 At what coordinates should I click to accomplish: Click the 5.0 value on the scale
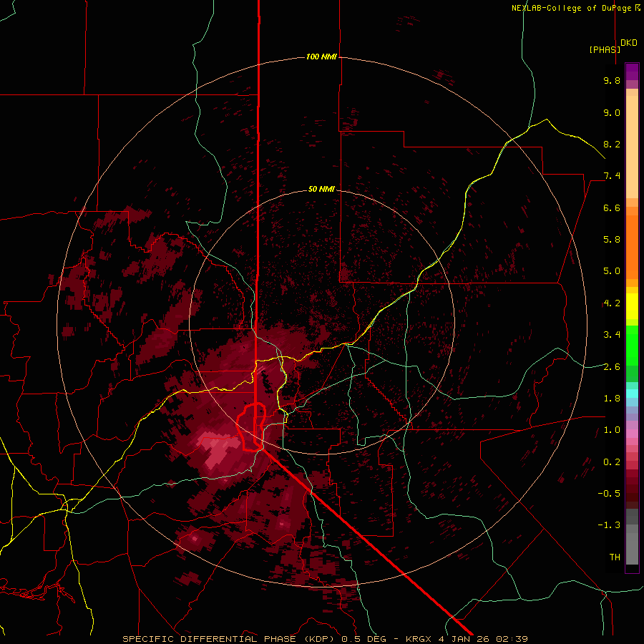612,271
